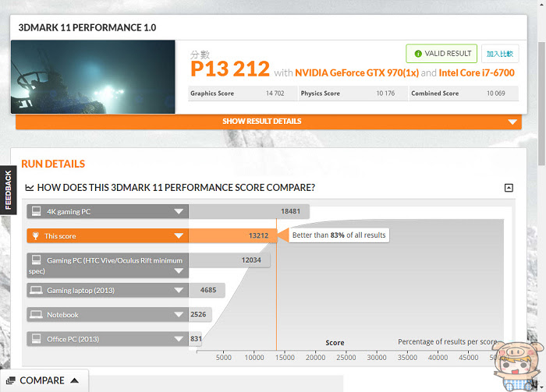Expand the 4K gaming PC dropdown arrow
This screenshot has height=392, width=546.
(179, 211)
